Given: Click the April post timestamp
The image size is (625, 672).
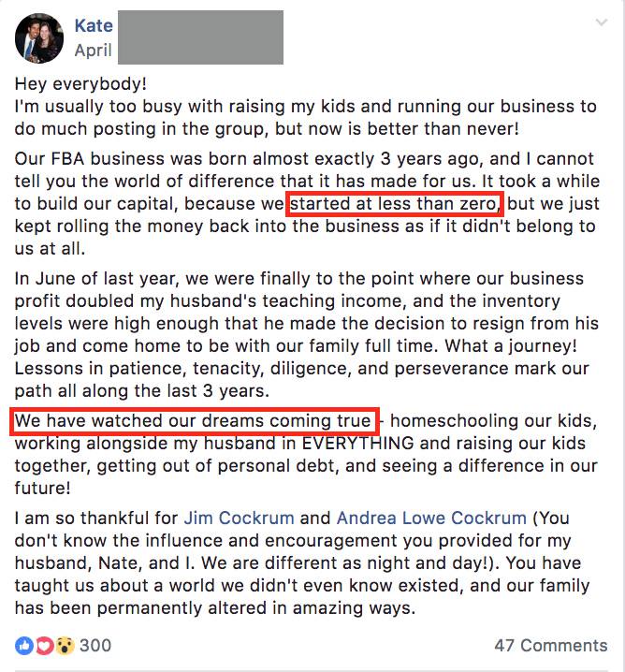Looking at the screenshot, I should point(94,49).
